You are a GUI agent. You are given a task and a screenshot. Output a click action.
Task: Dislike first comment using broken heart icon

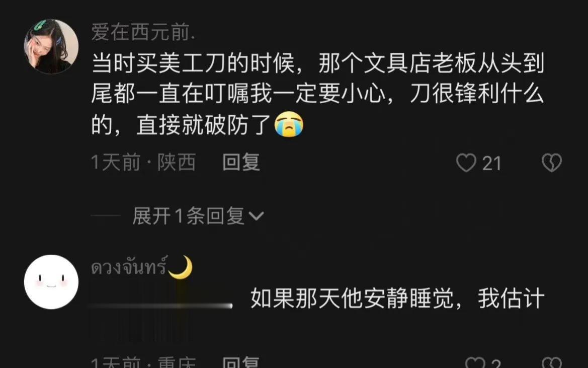(552, 163)
